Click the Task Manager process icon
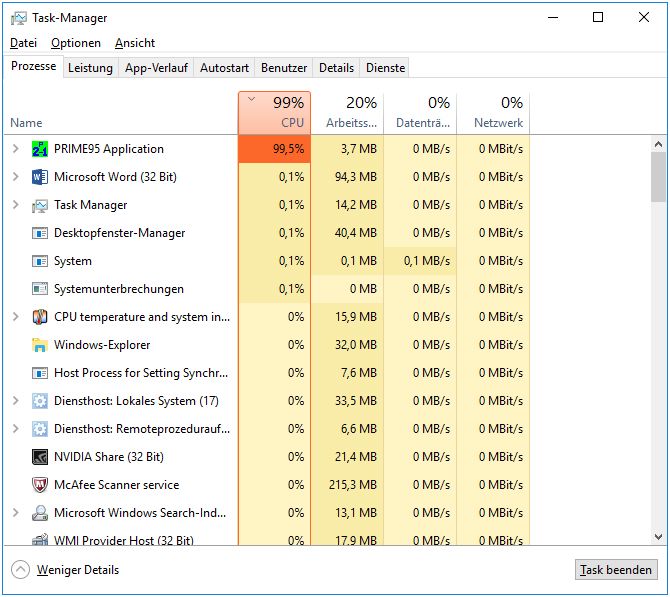 click(x=40, y=206)
